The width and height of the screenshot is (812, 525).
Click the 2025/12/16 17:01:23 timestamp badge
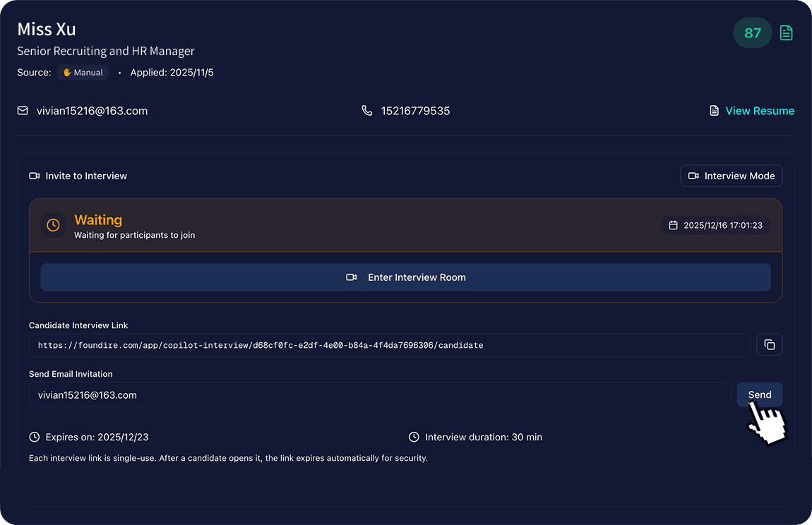point(715,226)
